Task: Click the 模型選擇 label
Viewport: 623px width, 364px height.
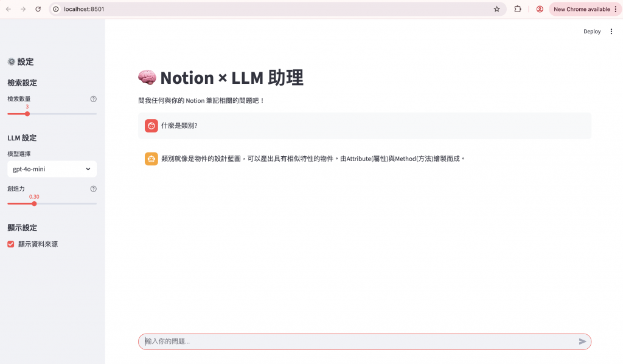Action: [x=19, y=154]
